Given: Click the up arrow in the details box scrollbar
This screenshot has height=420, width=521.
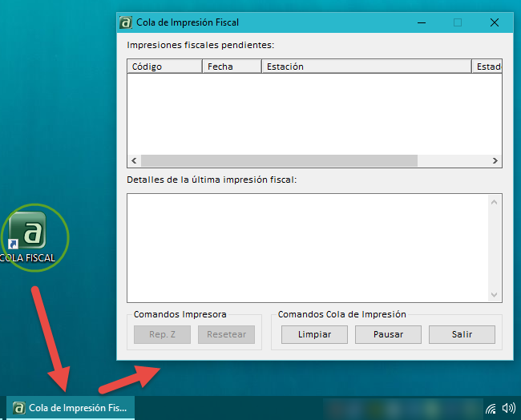Looking at the screenshot, I should tap(494, 201).
